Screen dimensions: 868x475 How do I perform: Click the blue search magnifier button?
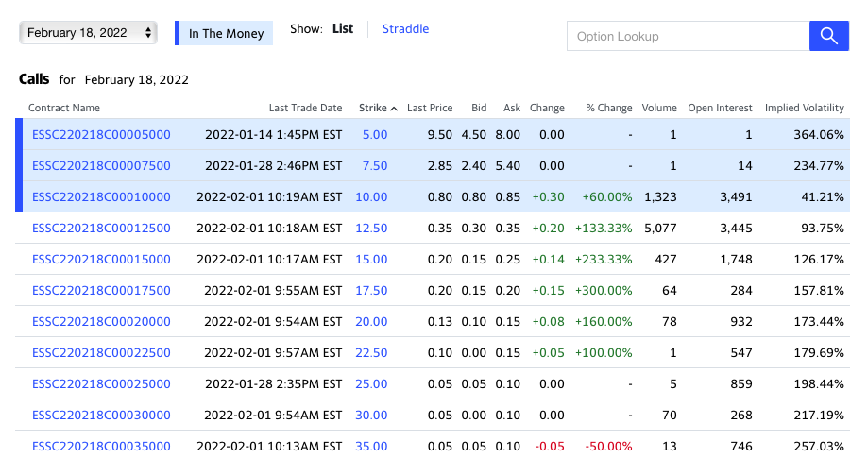tap(828, 36)
